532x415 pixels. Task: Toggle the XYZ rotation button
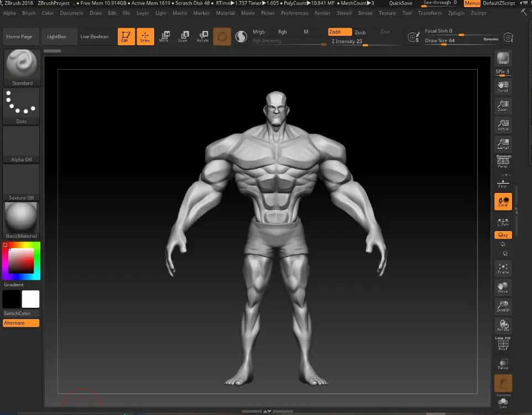(x=503, y=235)
